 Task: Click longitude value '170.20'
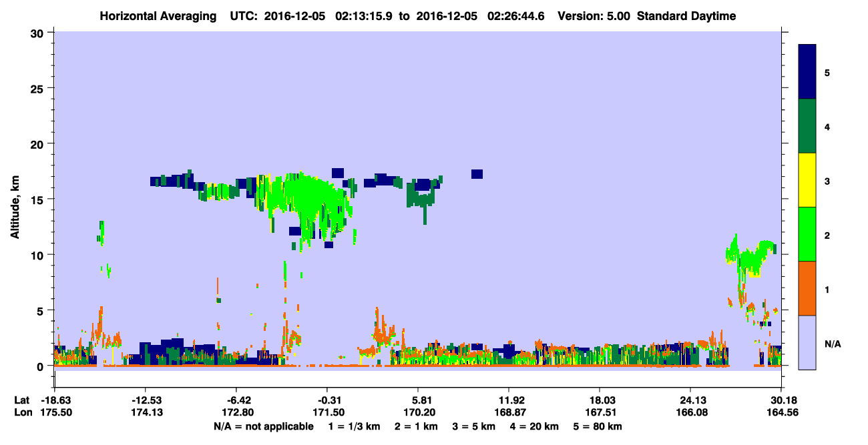pos(418,412)
